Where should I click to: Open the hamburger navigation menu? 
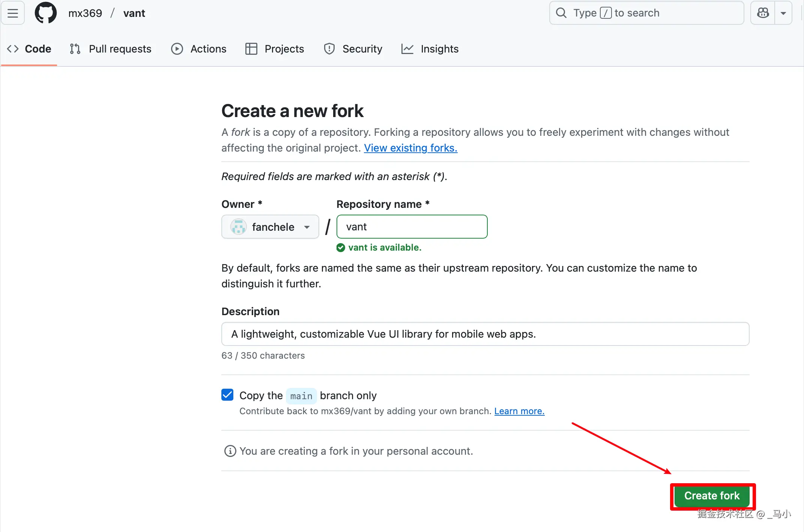click(x=13, y=13)
